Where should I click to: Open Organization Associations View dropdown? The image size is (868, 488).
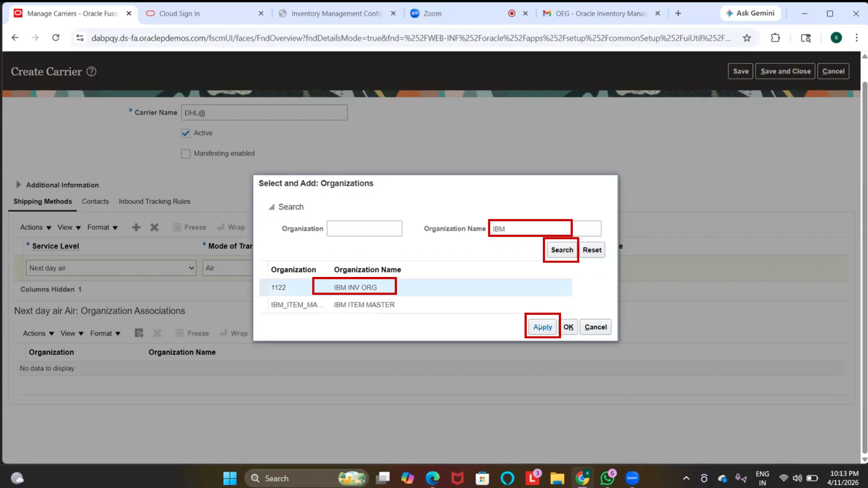point(72,333)
